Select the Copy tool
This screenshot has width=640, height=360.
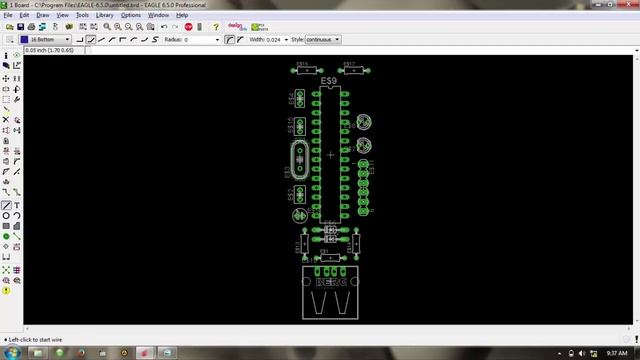click(x=17, y=78)
